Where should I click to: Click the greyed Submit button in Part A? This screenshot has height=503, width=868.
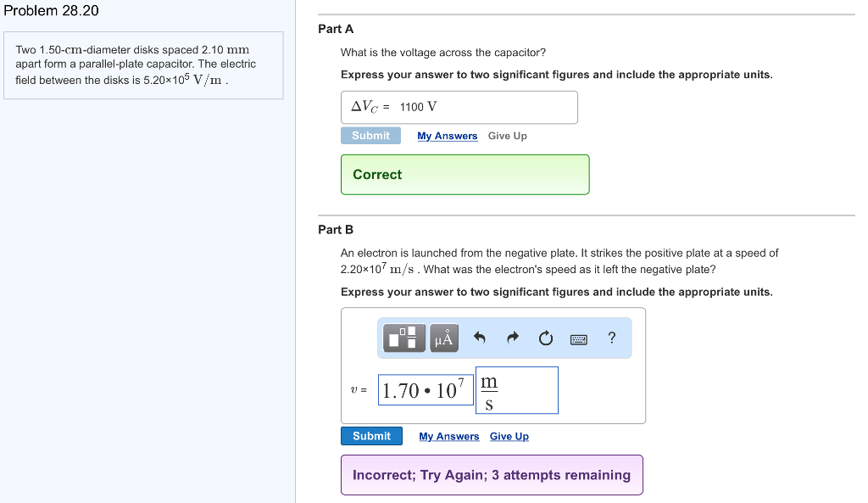(x=370, y=136)
